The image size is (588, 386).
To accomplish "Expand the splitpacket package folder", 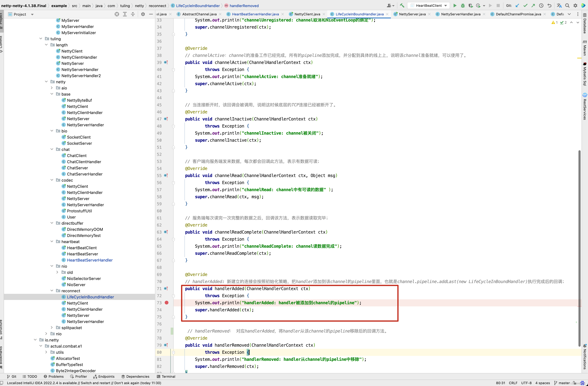I will pyautogui.click(x=52, y=328).
